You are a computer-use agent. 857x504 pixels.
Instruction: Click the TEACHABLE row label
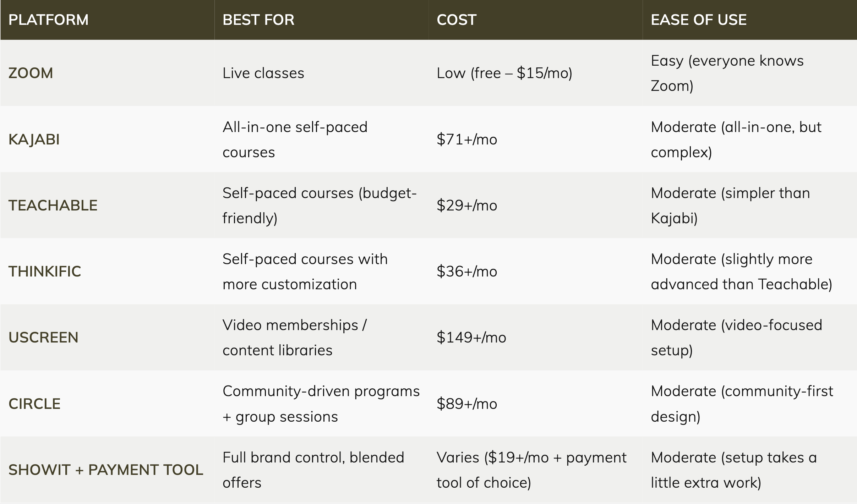53,206
